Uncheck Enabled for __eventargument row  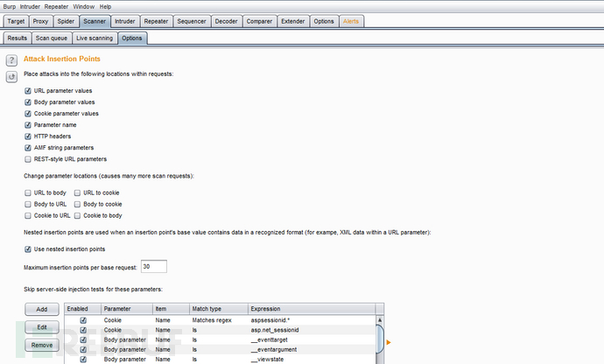83,350
